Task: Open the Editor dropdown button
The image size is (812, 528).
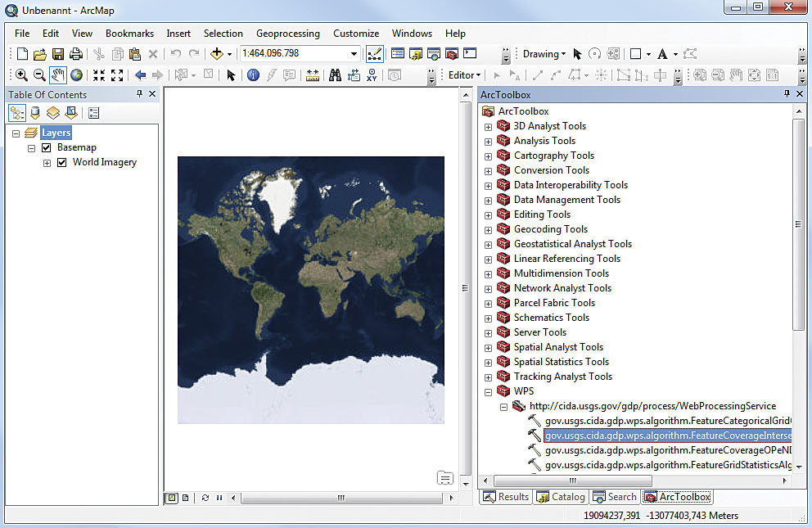Action: pyautogui.click(x=464, y=75)
